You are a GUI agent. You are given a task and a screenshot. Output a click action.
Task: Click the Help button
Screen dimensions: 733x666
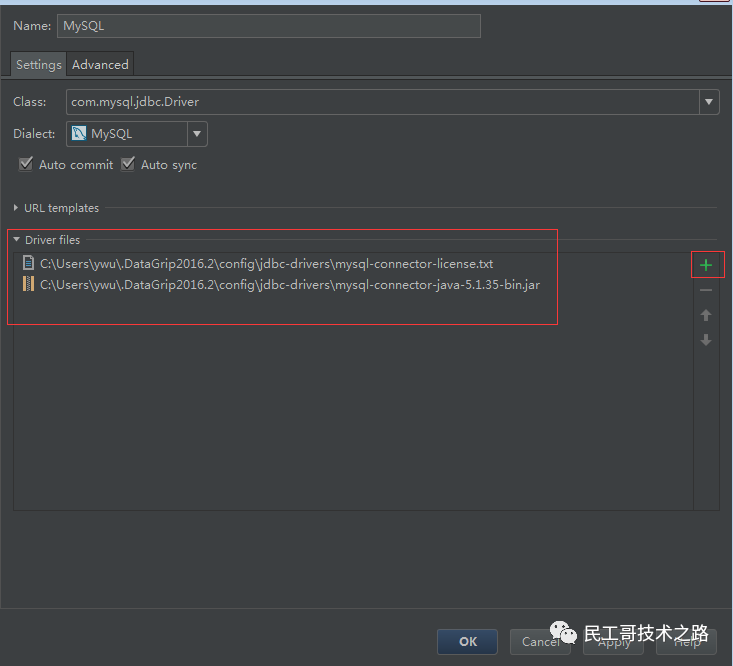click(x=686, y=642)
